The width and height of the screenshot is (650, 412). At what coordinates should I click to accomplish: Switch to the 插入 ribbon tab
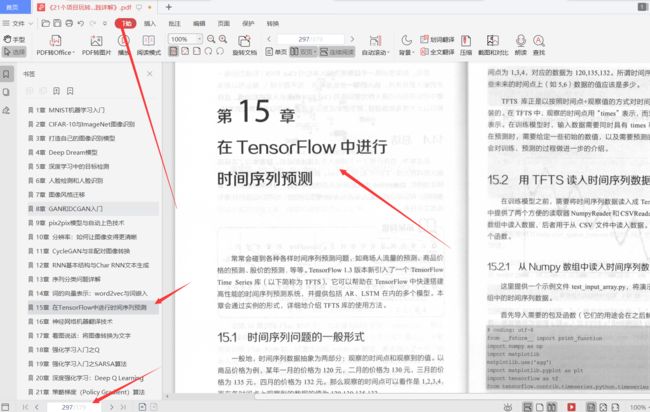tap(150, 24)
